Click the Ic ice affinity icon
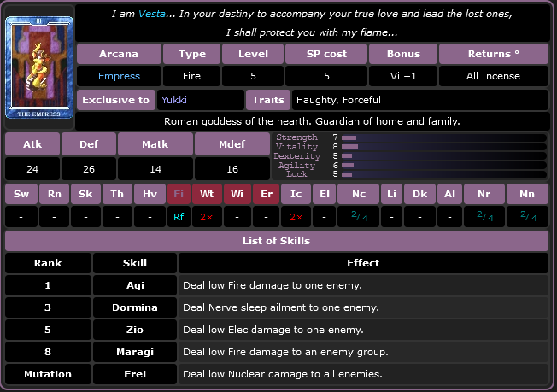The image size is (557, 392). (x=296, y=194)
